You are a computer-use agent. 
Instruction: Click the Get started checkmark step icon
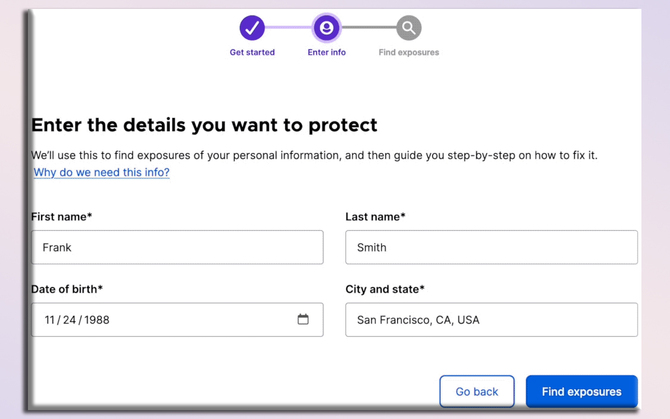point(252,28)
